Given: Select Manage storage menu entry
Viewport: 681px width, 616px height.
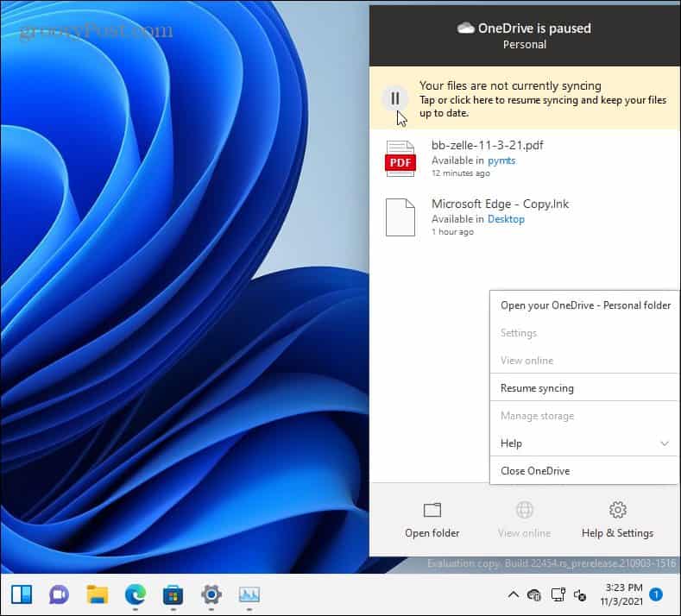Looking at the screenshot, I should tap(584, 416).
